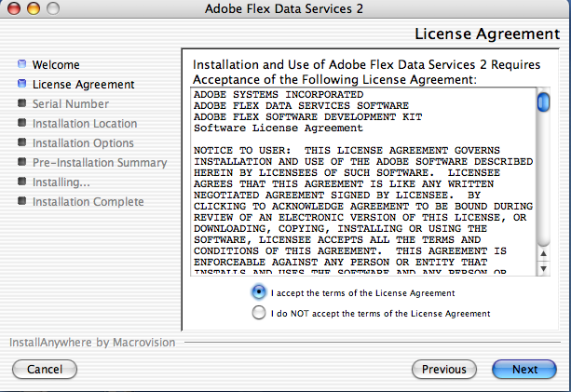This screenshot has height=392, width=571.
Task: Select the accept License Agreement radio button
Action: point(259,292)
